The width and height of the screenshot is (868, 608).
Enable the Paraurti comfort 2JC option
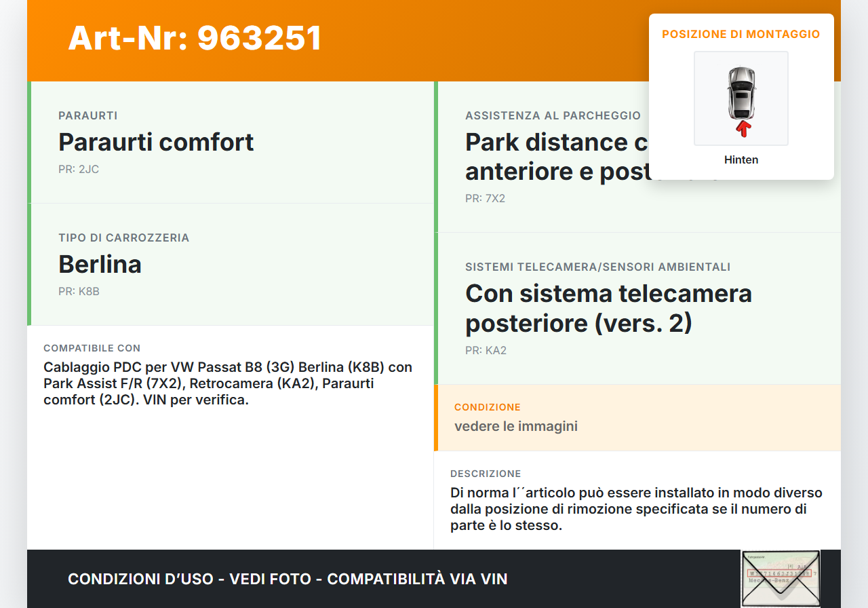point(156,142)
